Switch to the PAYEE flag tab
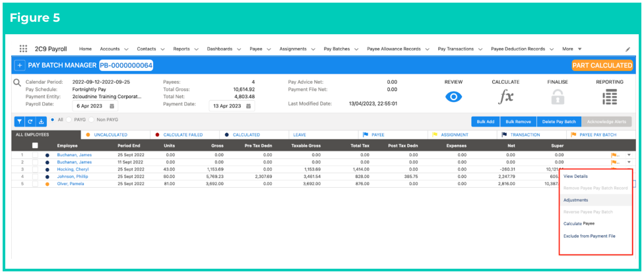Image resolution: width=644 pixels, height=274 pixels. (x=393, y=134)
